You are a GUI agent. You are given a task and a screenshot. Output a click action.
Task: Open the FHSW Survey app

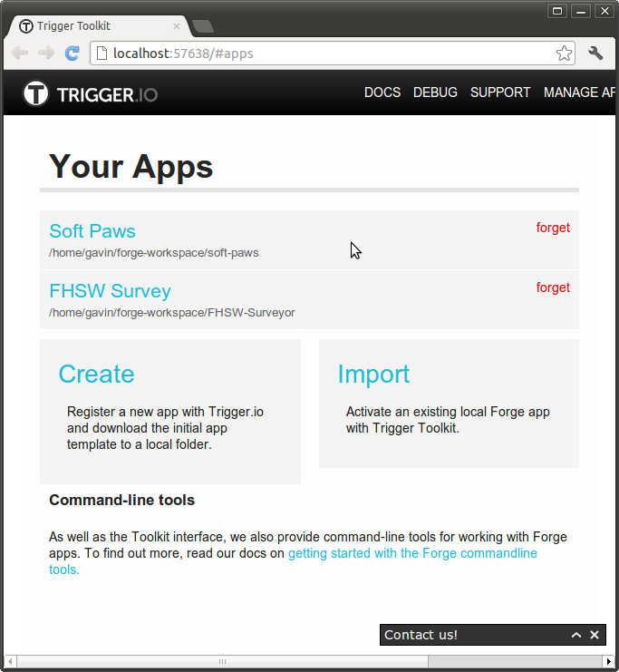110,291
